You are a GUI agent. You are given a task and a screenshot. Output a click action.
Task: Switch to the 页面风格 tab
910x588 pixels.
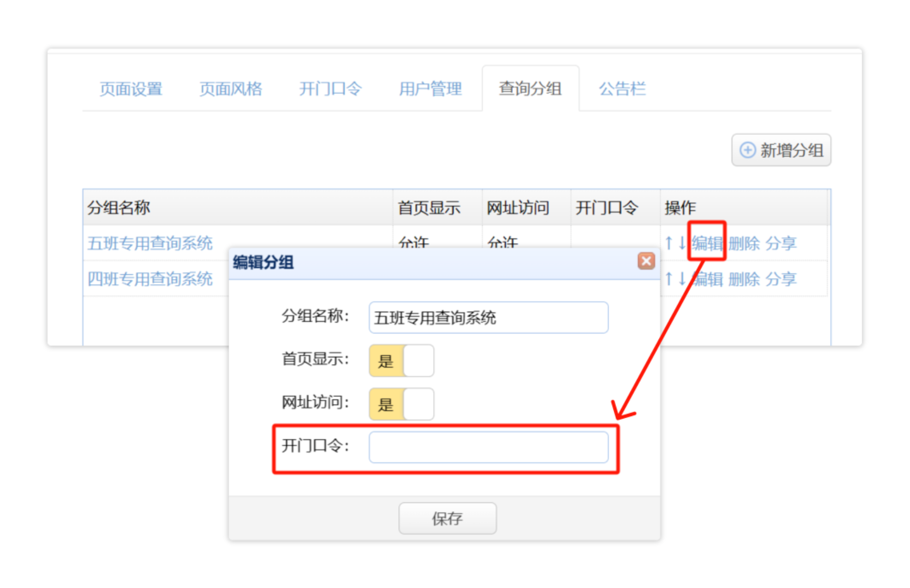coord(231,89)
